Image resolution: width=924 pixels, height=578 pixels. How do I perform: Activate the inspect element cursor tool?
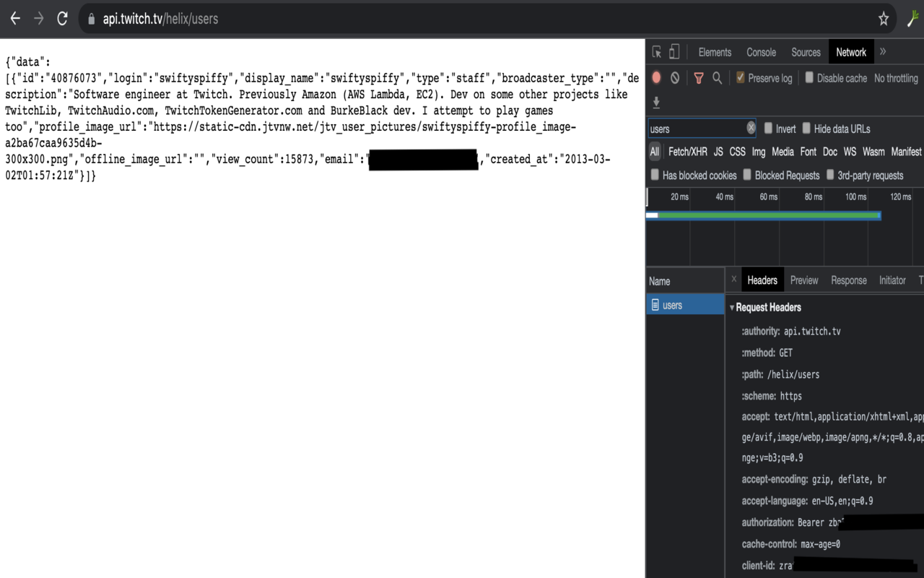[x=656, y=51]
